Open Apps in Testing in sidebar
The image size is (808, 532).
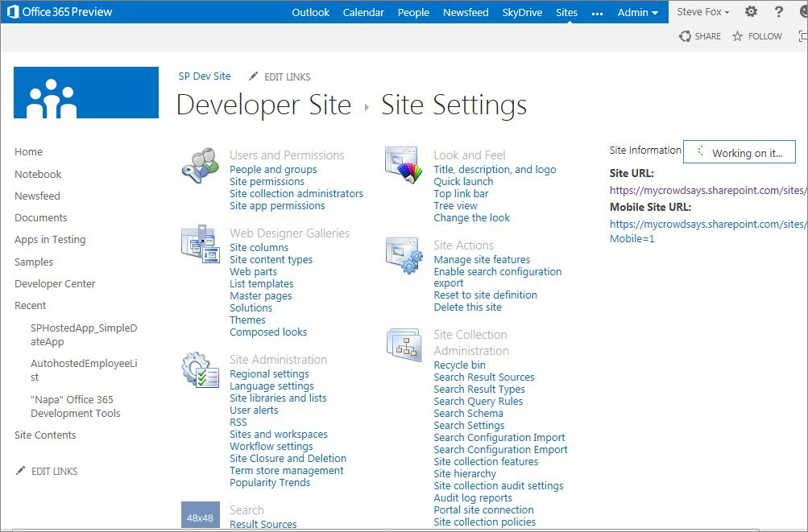[x=50, y=240]
